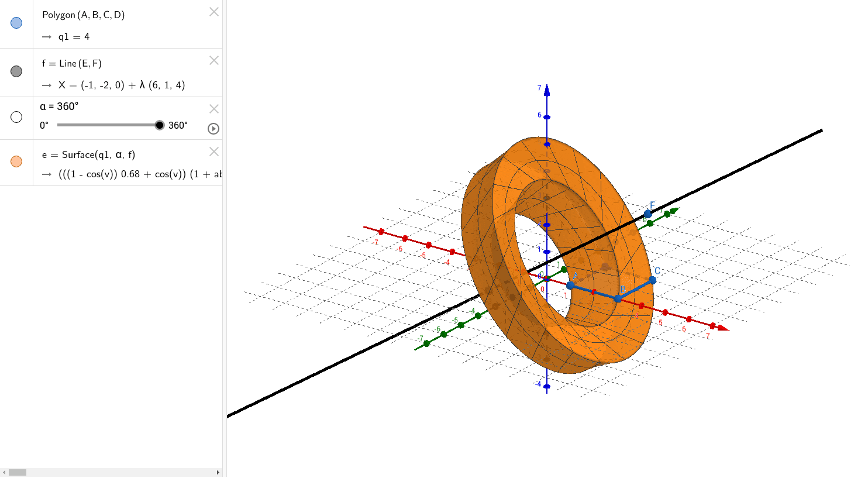Select point F on the green axis
Viewport: 868px width, 478px height.
coord(648,214)
